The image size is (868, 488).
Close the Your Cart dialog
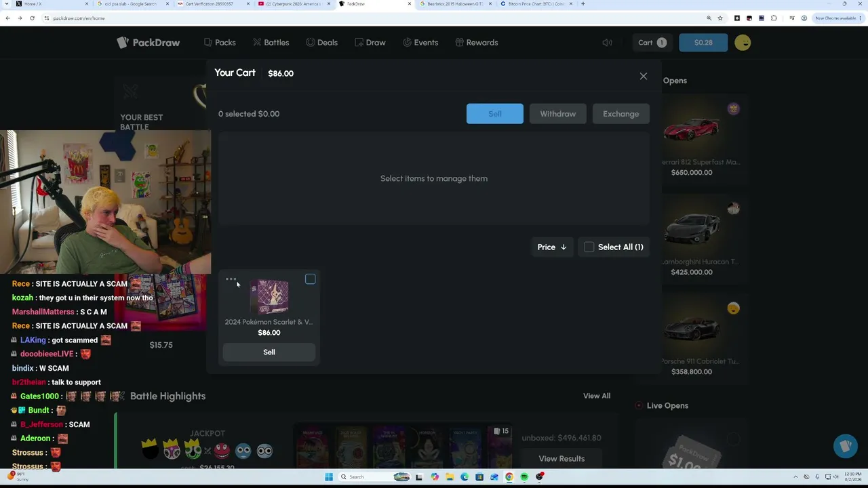point(644,76)
